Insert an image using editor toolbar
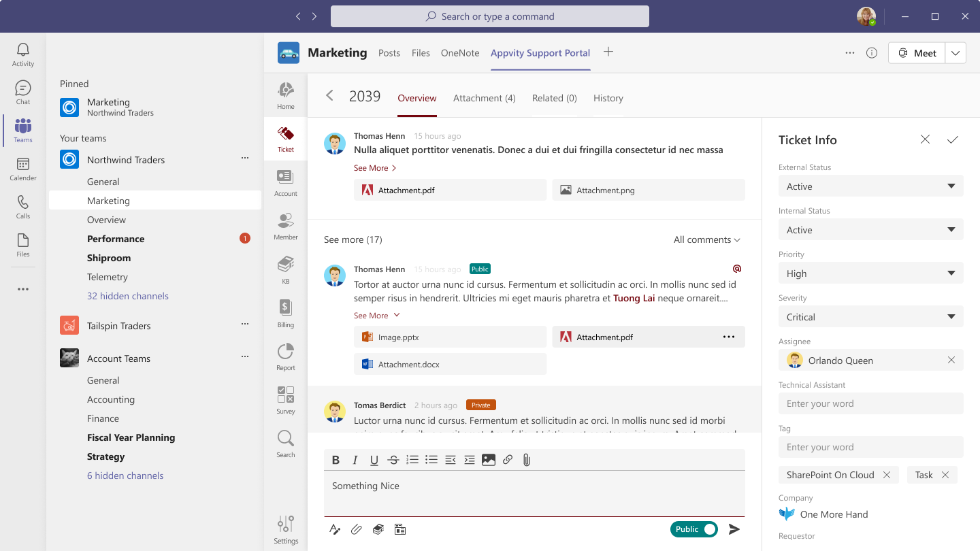This screenshot has width=980, height=551. pyautogui.click(x=488, y=460)
